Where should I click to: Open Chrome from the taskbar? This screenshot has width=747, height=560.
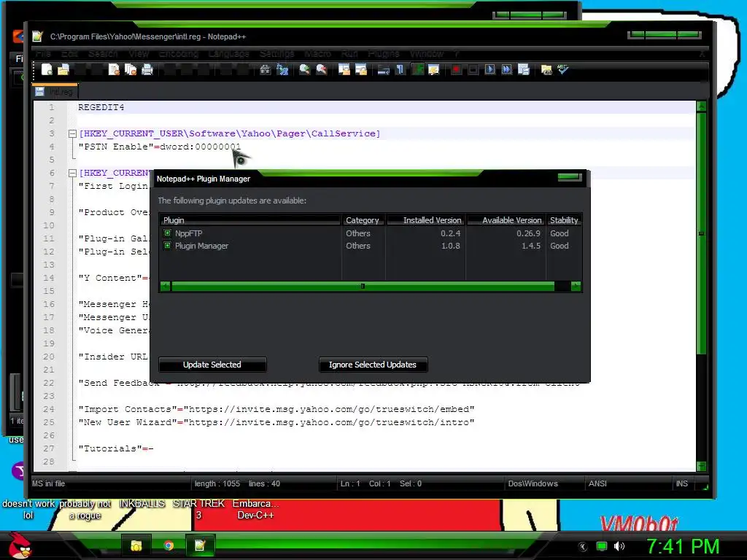pyautogui.click(x=169, y=545)
